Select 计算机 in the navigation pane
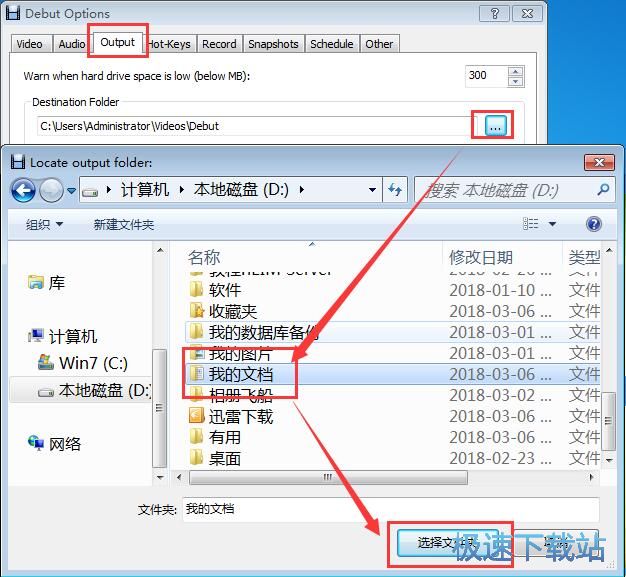This screenshot has height=577, width=626. [x=63, y=337]
